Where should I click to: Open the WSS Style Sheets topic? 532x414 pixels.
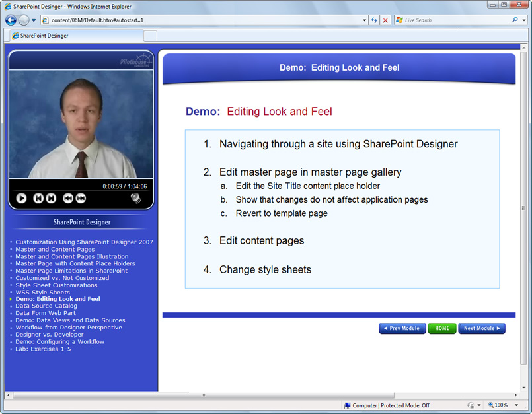pos(42,293)
